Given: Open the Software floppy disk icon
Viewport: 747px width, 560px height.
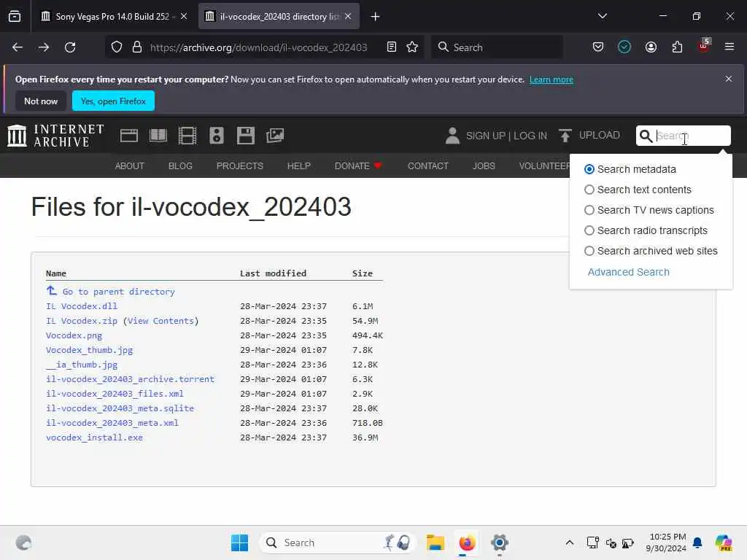Looking at the screenshot, I should (245, 136).
